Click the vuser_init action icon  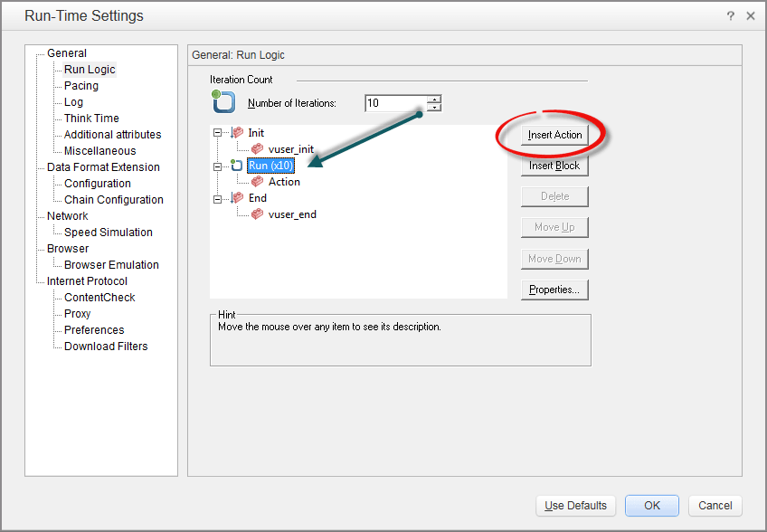[257, 149]
